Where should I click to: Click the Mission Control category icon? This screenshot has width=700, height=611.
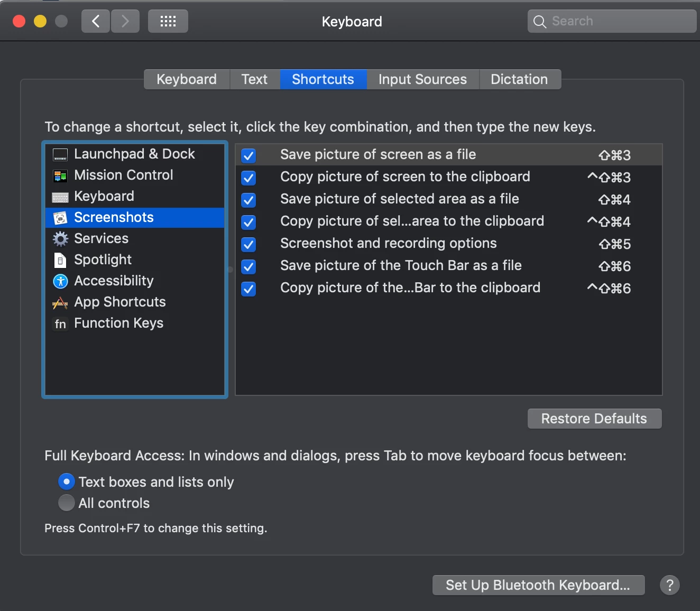(60, 175)
